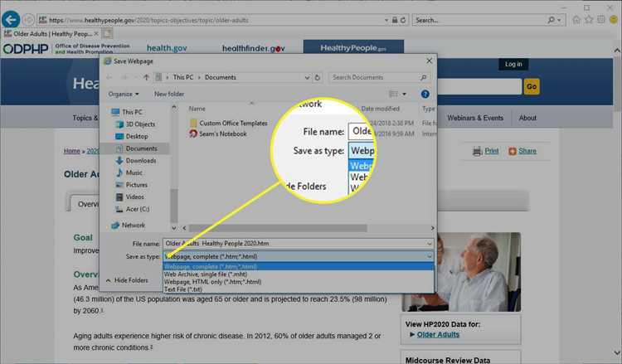Open the About menu item
This screenshot has width=622, height=364.
[527, 118]
